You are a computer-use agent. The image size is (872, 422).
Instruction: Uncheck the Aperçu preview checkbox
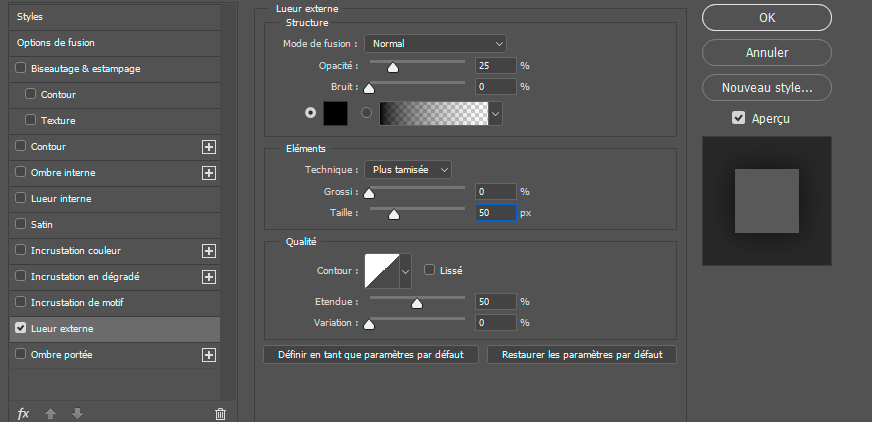tap(738, 118)
